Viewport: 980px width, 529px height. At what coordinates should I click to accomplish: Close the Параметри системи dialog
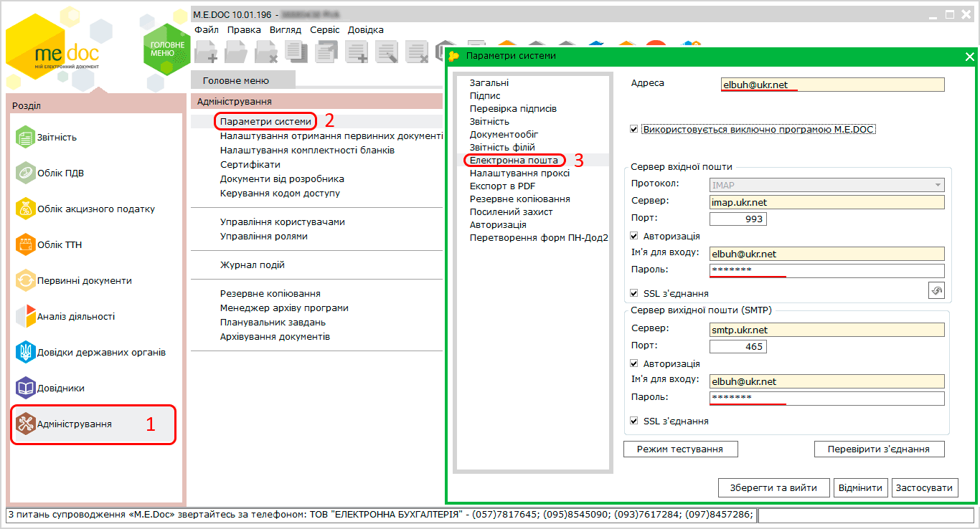[x=969, y=57]
